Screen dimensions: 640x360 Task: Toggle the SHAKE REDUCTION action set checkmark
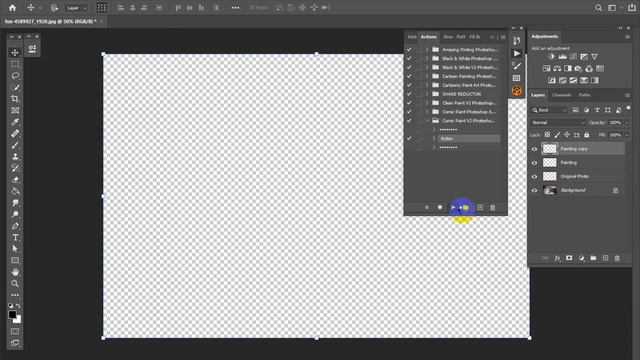[x=409, y=94]
